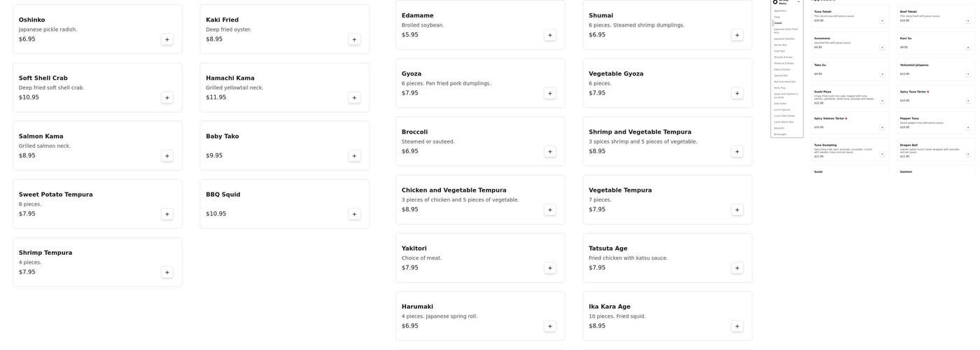This screenshot has height=350, width=980.
Task: Add Soft Shell Crab with plus icon
Action: [x=167, y=98]
